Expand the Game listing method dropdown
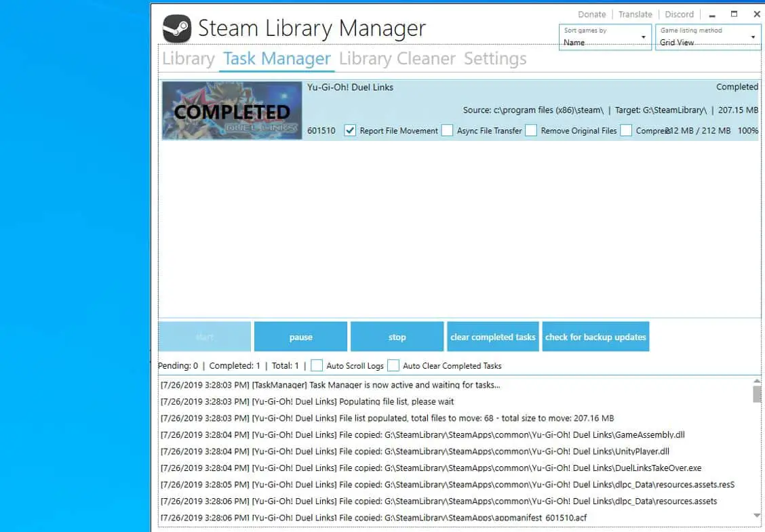The image size is (765, 532). 708,37
